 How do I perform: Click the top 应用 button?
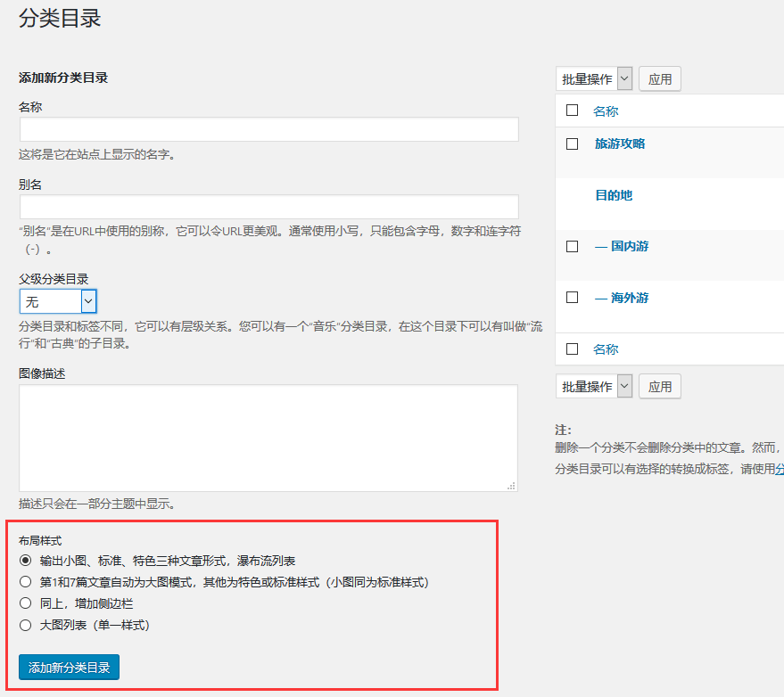660,78
